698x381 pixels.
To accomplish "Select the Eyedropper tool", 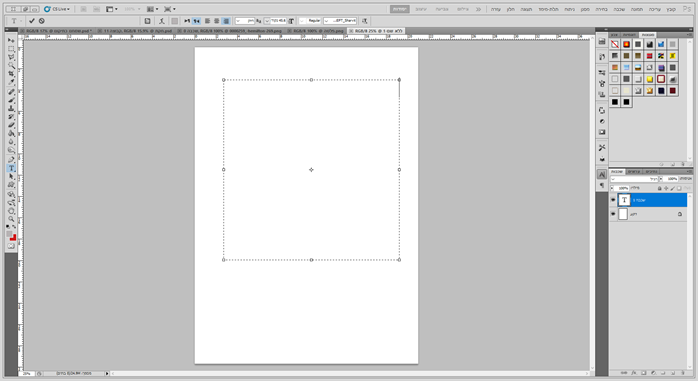I will pyautogui.click(x=11, y=82).
